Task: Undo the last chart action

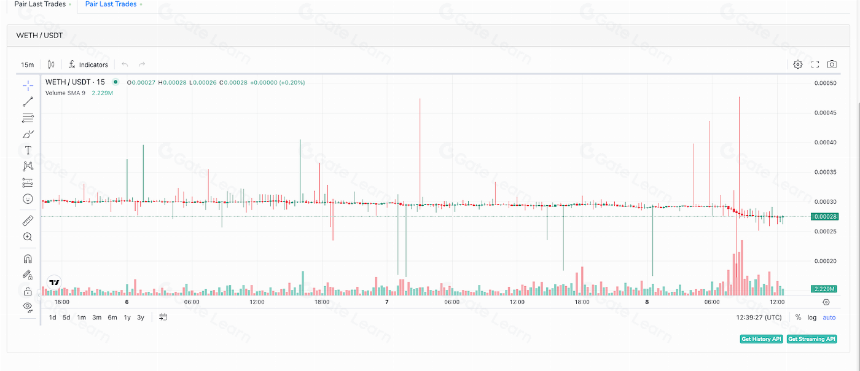Action: coord(125,64)
